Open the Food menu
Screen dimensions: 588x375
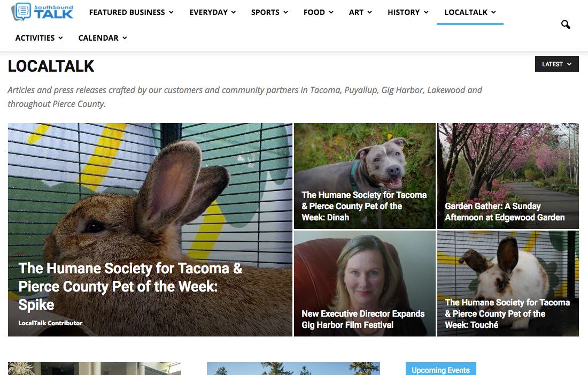pyautogui.click(x=319, y=12)
